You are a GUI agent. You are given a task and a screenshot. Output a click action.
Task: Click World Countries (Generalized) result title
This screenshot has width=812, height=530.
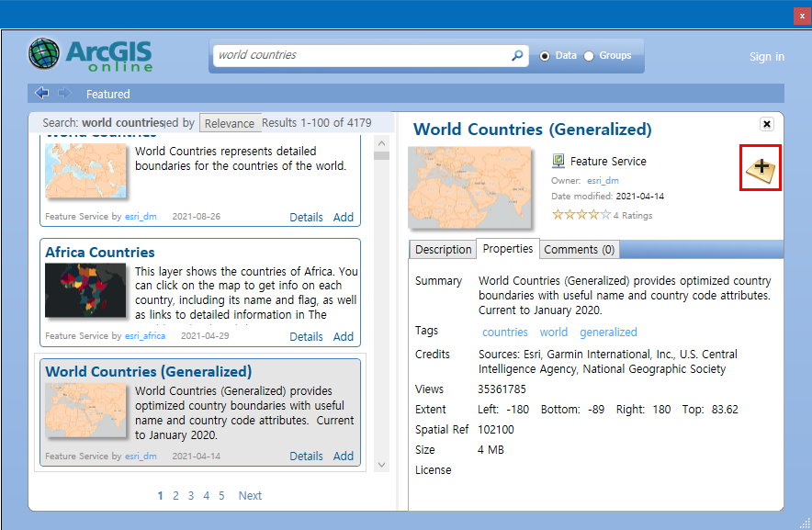click(149, 372)
